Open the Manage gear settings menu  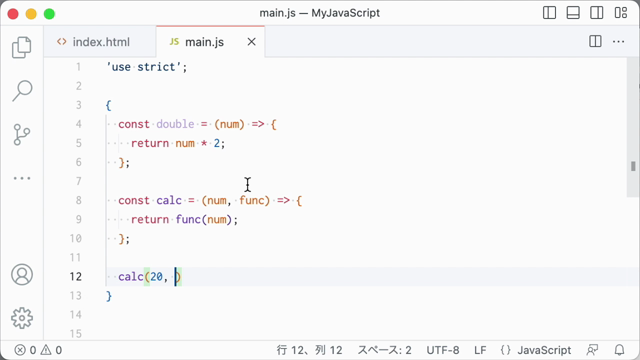[x=22, y=318]
